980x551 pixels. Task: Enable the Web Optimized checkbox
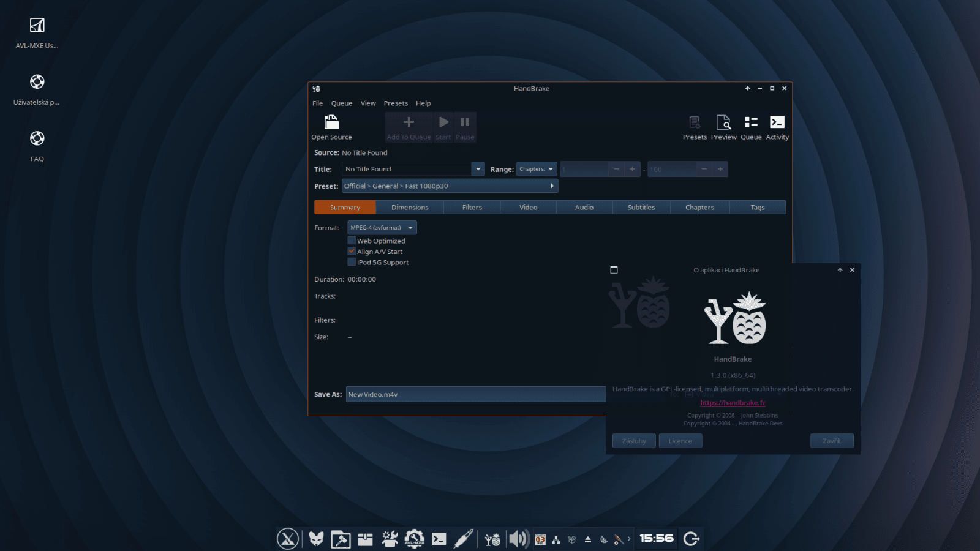(352, 240)
